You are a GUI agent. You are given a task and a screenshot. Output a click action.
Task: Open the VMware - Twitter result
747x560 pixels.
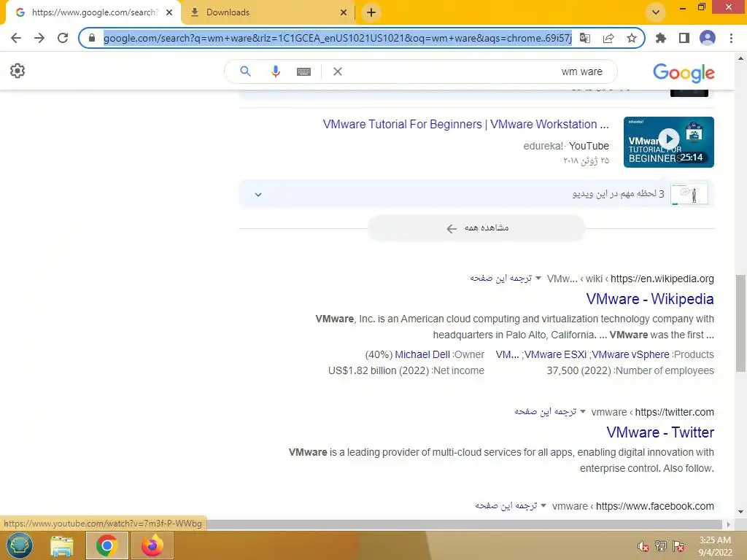659,432
